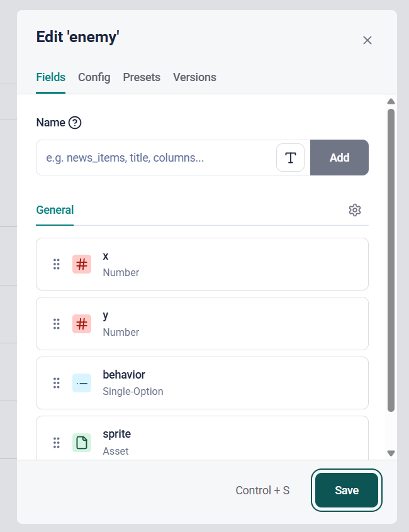This screenshot has height=532, width=409.
Task: Click the drag handle for field x
Action: click(x=56, y=264)
